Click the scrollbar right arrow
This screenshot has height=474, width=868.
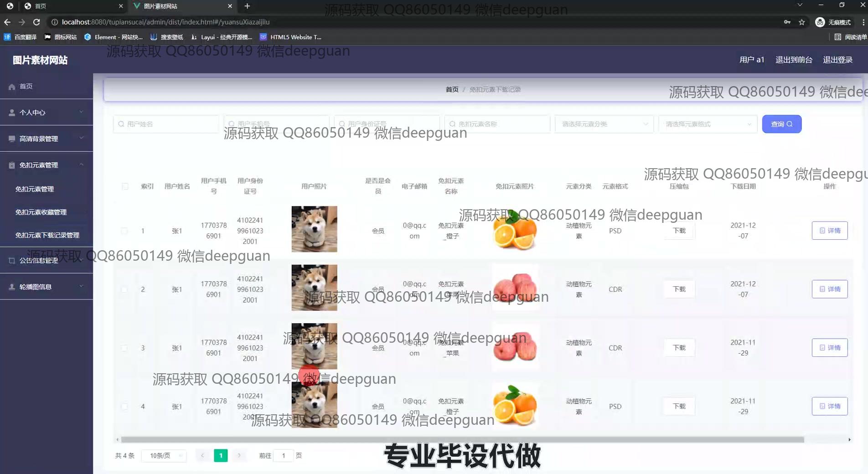[x=849, y=440]
